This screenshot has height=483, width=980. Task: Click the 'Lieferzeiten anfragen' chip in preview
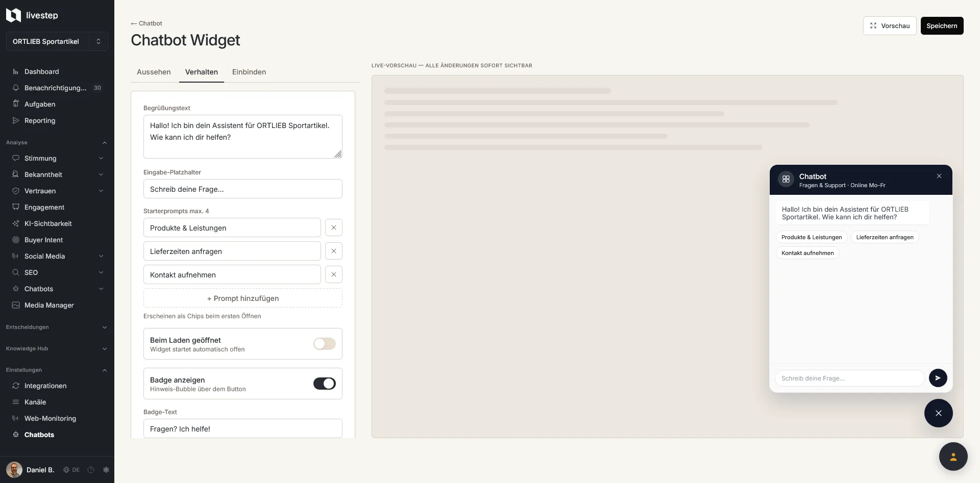pos(885,237)
